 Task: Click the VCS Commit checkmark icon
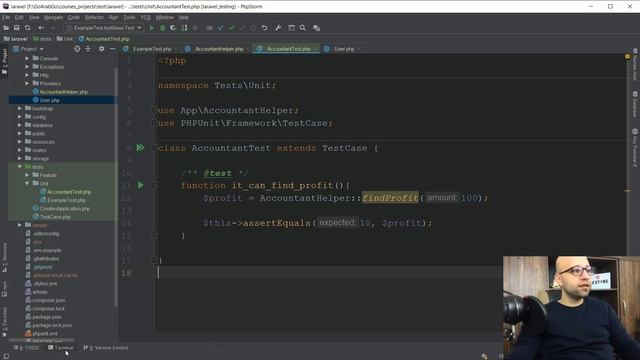(231, 28)
